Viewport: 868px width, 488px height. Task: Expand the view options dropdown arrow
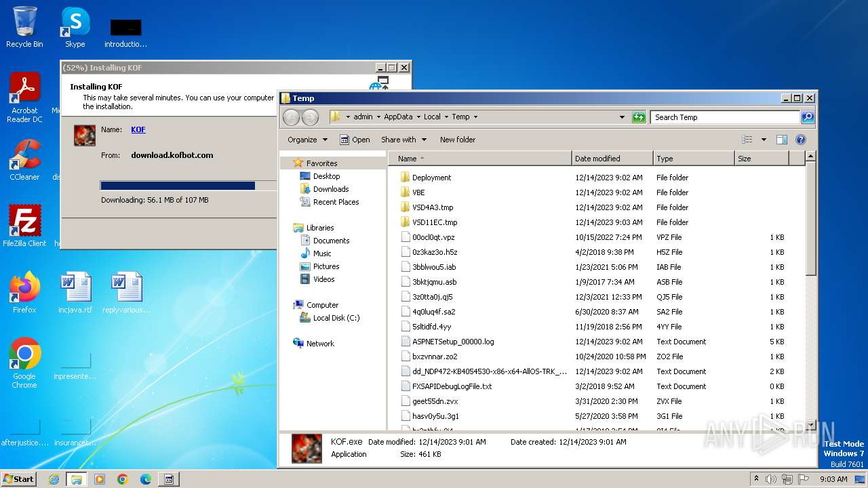click(764, 140)
